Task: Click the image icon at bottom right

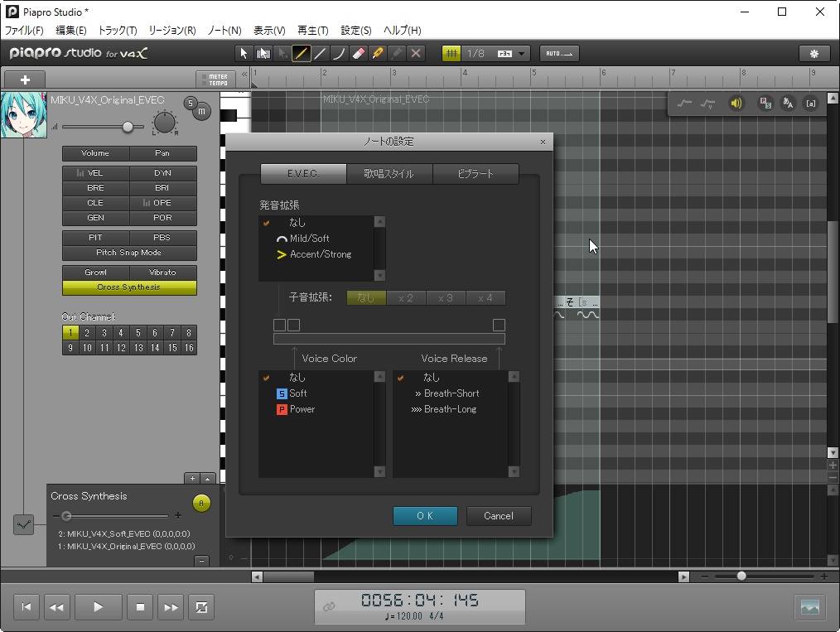Action: click(809, 607)
